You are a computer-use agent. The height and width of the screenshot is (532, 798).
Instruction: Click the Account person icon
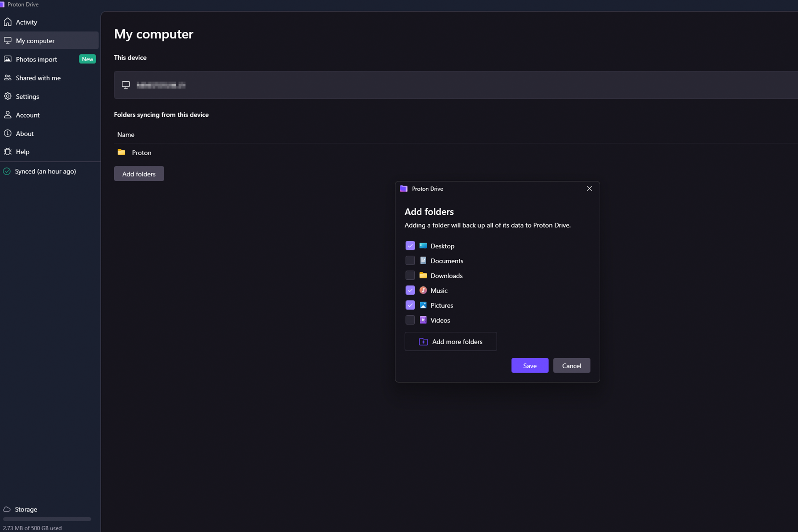tap(7, 115)
